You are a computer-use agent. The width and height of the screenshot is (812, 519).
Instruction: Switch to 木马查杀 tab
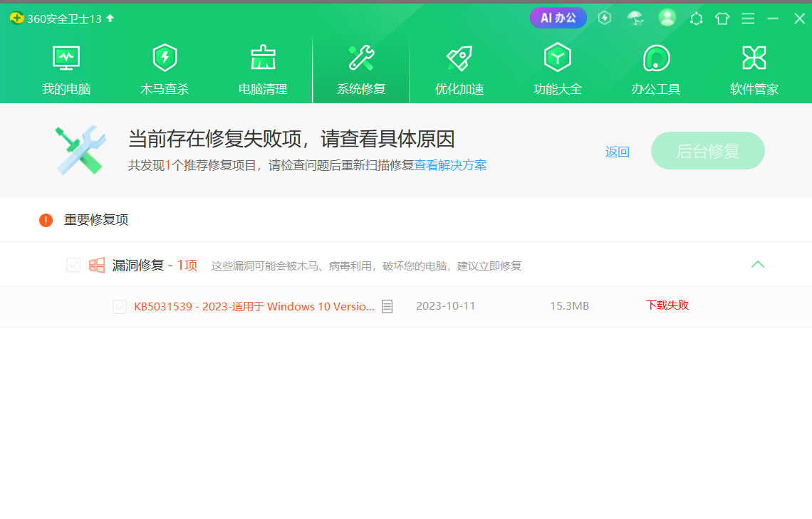coord(165,70)
